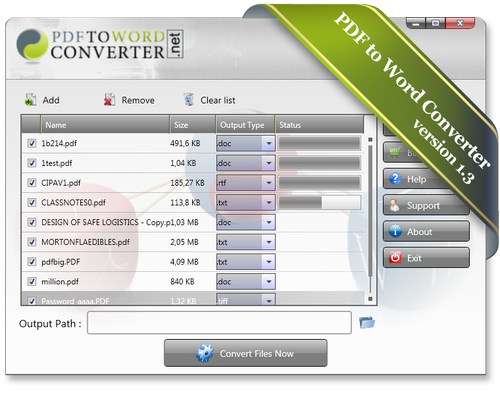Click the Add file icon
The image size is (500, 395).
click(31, 100)
